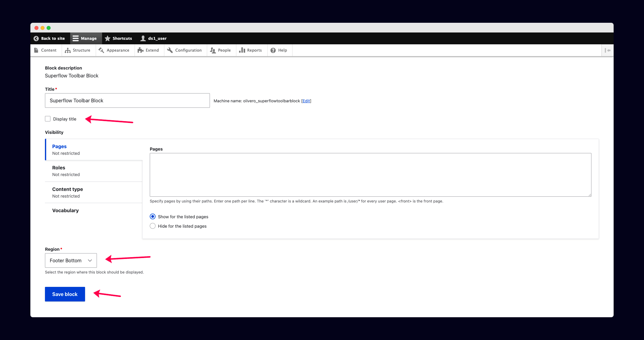Select Show for the listed pages
This screenshot has height=340, width=644.
click(x=153, y=216)
